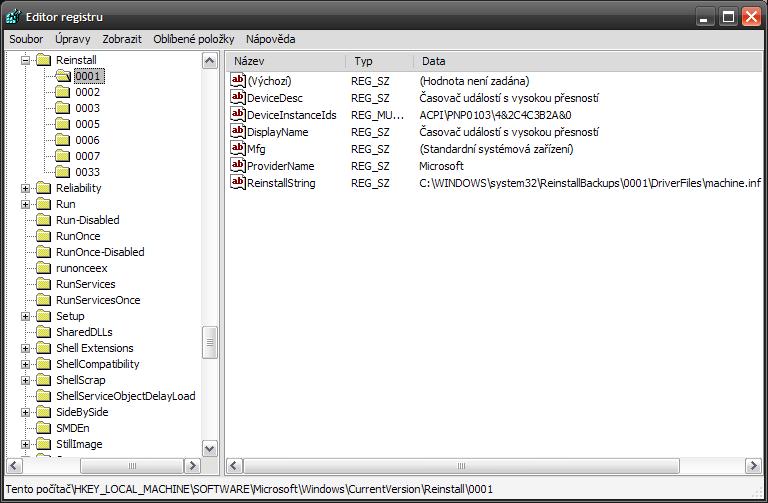Expand the Reliability key
This screenshot has height=503, width=768.
point(25,189)
